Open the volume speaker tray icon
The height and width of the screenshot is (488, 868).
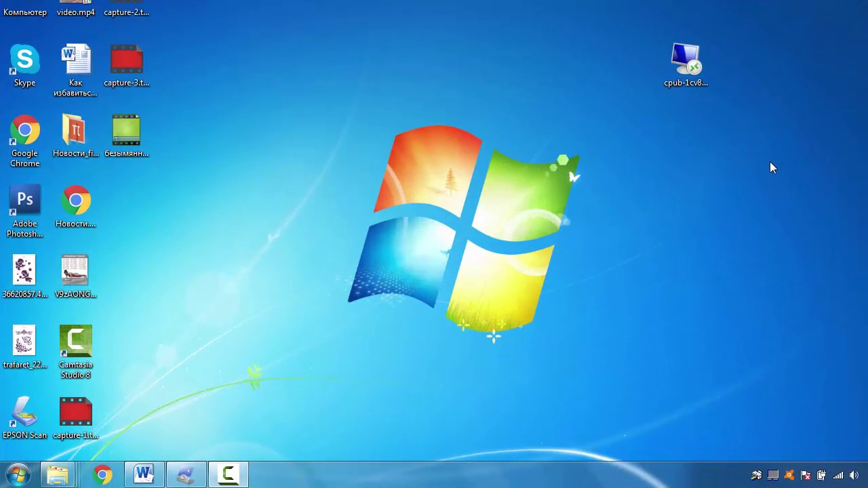pyautogui.click(x=854, y=475)
